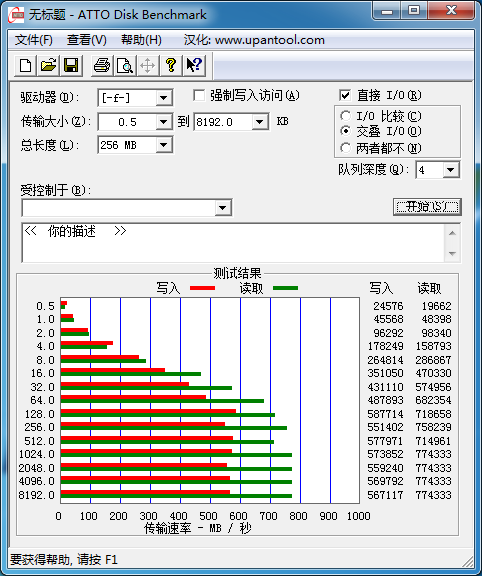
Task: Click read value 574956 for 32.0 row
Action: point(434,387)
